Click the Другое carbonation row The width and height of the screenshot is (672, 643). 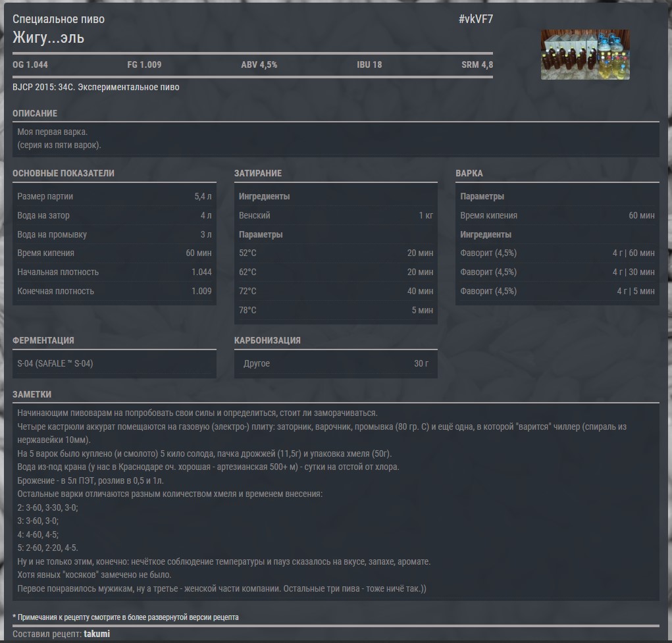(336, 363)
